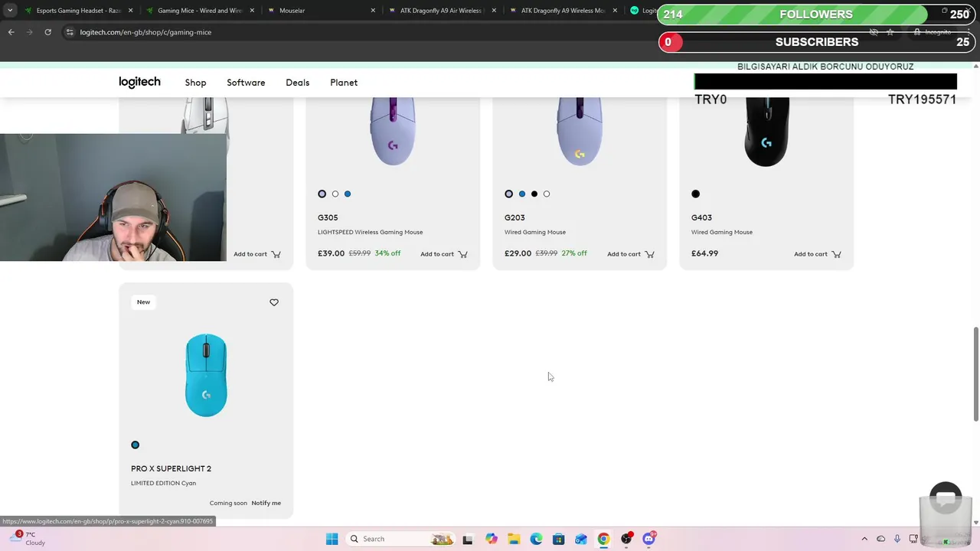Open the G203 product title link

(x=514, y=217)
